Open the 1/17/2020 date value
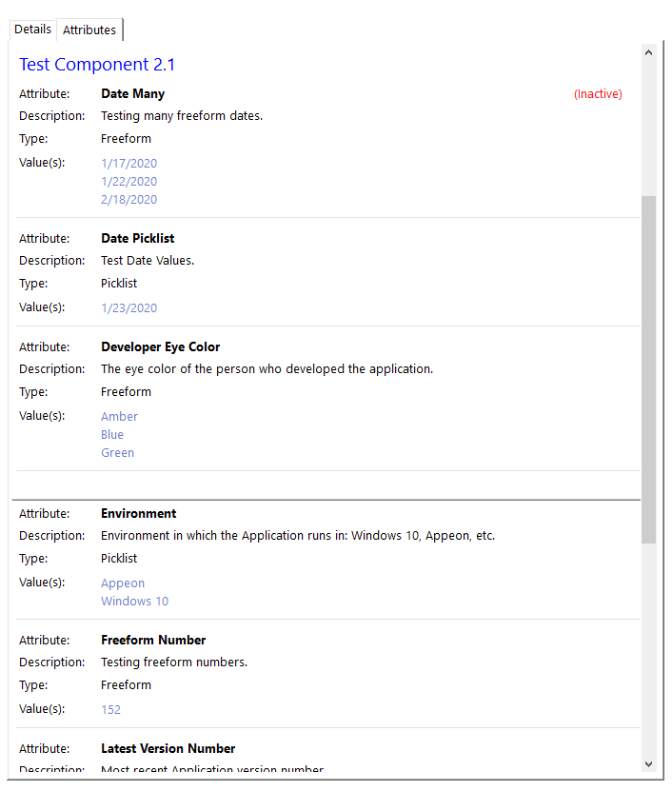This screenshot has height=791, width=672. (128, 164)
